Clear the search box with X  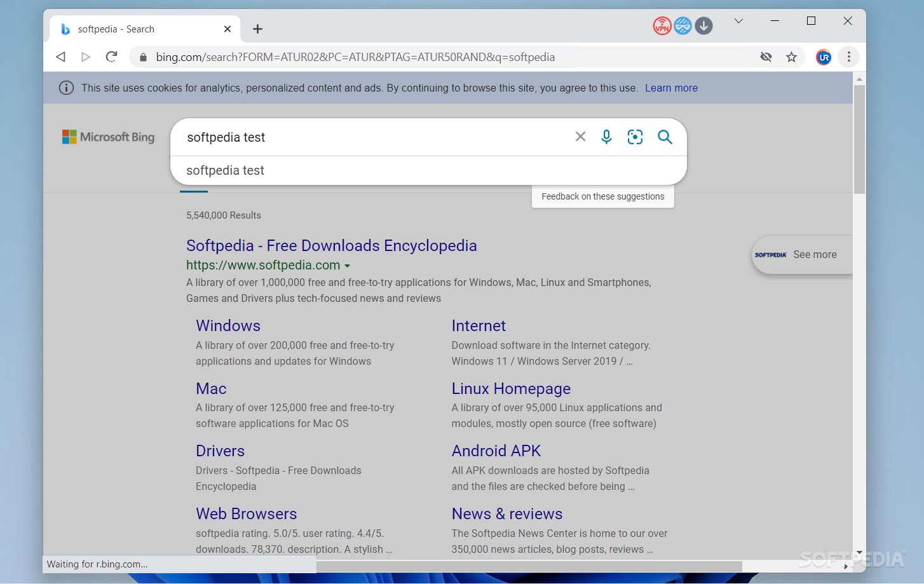pos(580,137)
